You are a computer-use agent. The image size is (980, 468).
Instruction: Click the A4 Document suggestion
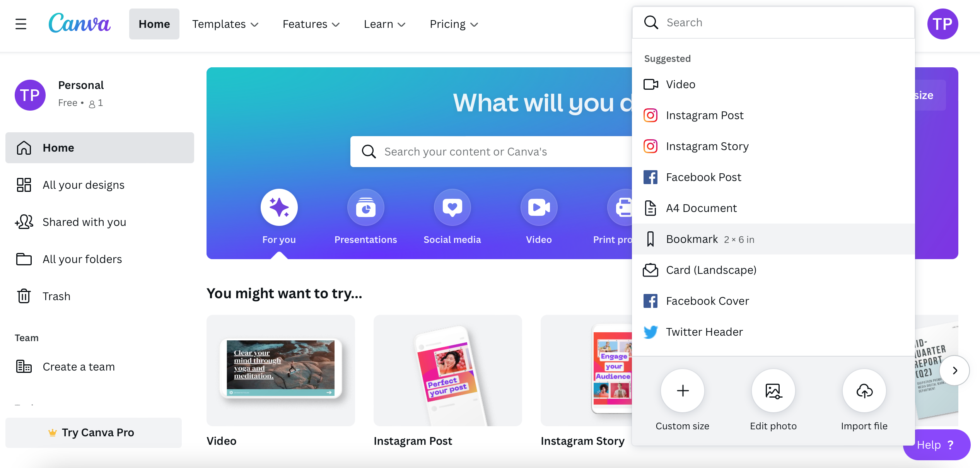(x=701, y=207)
